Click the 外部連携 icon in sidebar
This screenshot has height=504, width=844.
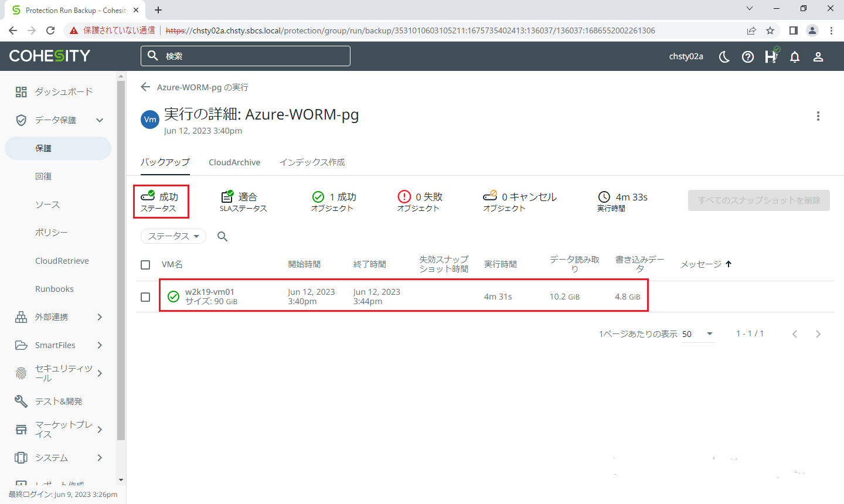click(21, 317)
